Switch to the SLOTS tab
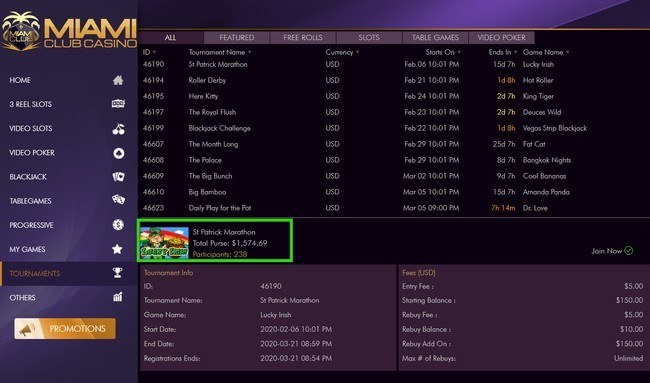650x383 pixels. click(369, 37)
